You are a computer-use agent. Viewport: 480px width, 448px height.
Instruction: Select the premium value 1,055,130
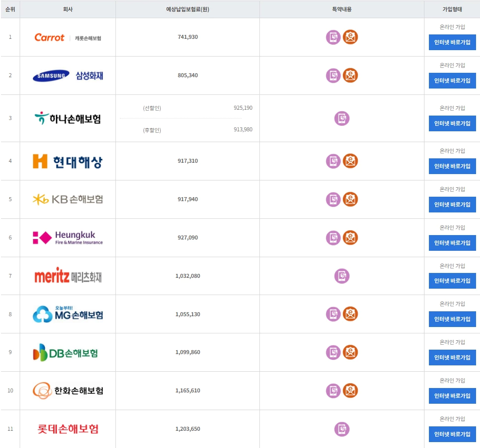click(188, 314)
